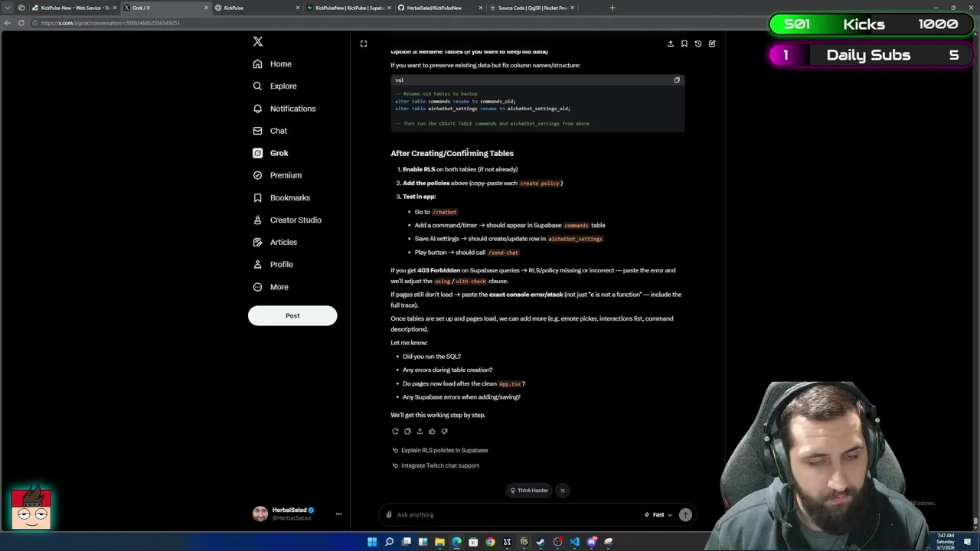This screenshot has width=980, height=551.
Task: Select 'Integrate Twitch chat support' suggestion
Action: (x=436, y=465)
